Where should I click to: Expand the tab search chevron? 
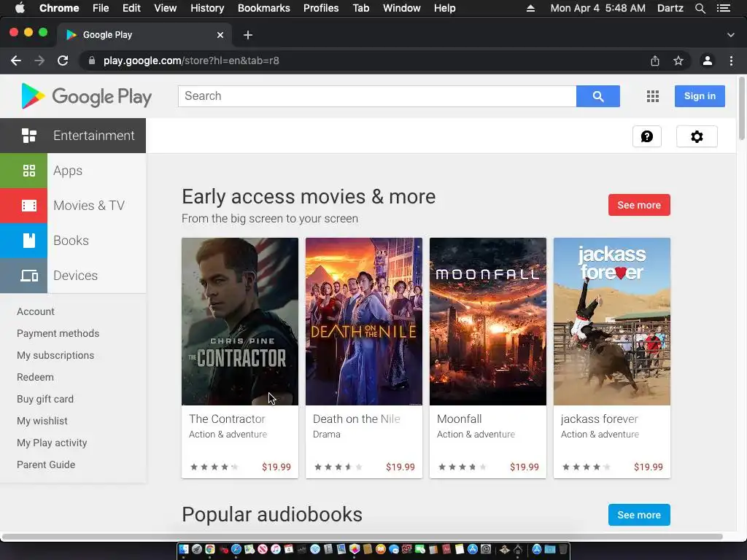point(731,35)
